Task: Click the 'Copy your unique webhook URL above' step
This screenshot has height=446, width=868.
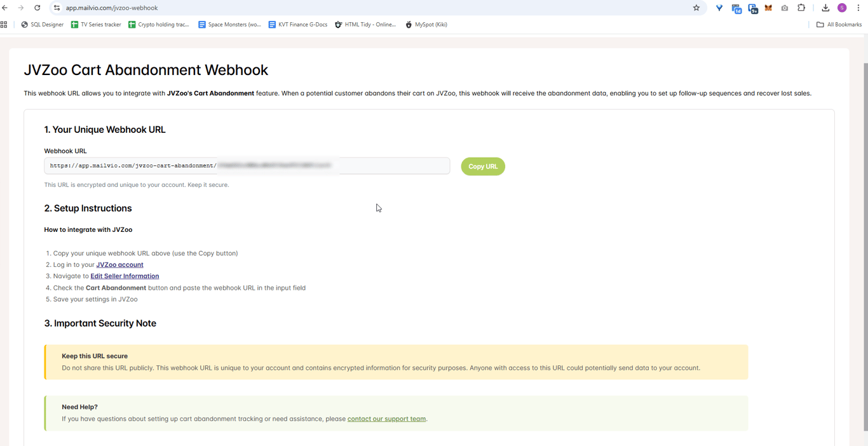Action: point(146,253)
